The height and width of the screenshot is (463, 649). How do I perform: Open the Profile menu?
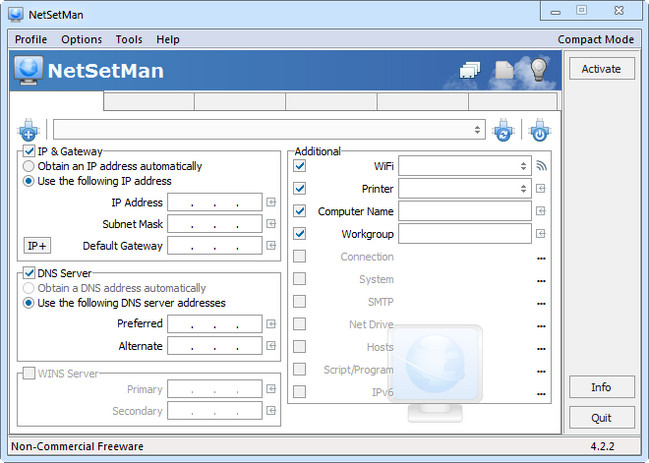(x=31, y=39)
